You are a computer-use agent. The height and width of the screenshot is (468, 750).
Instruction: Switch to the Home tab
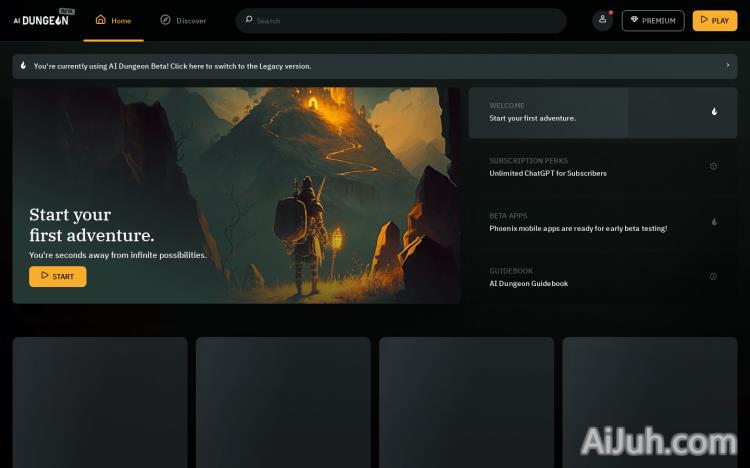point(113,20)
